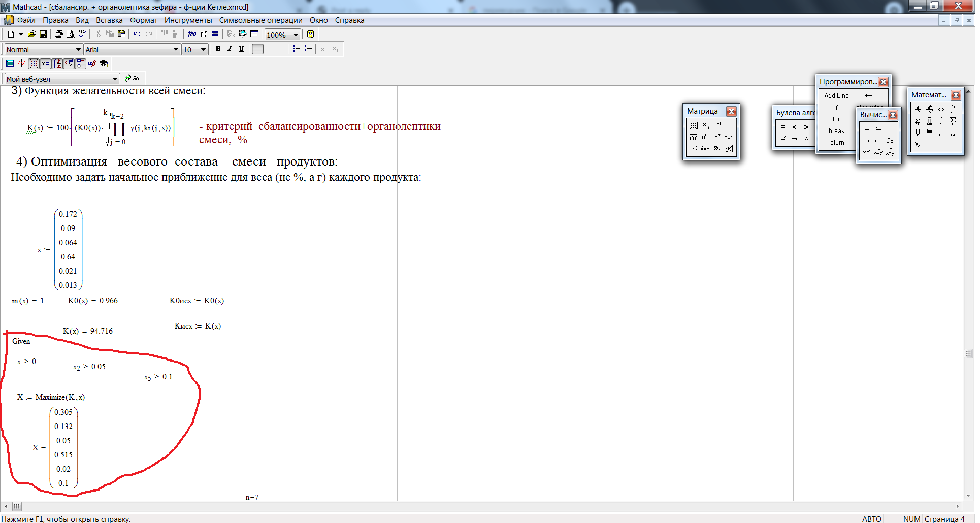Toggle bold formatting
Viewport: 980px width, 523px height.
coord(218,49)
